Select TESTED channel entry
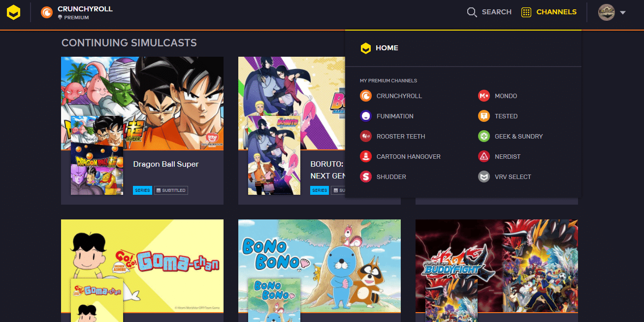Viewport: 644px width, 322px height. pyautogui.click(x=506, y=116)
